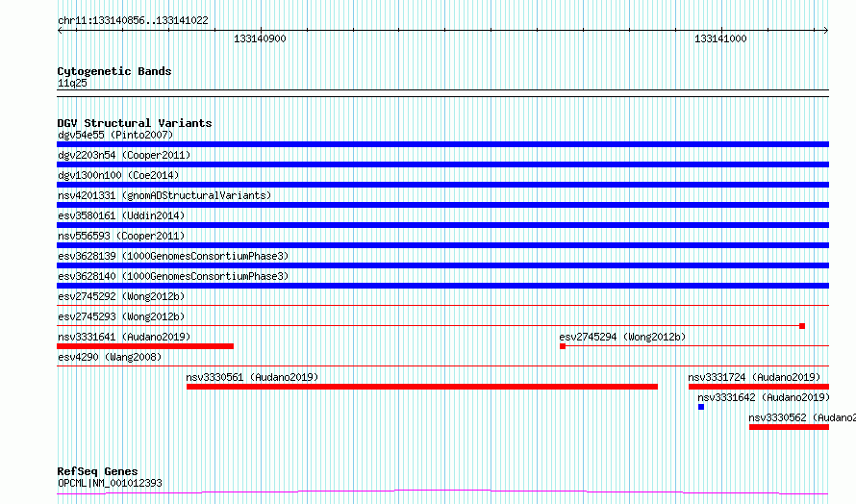
Task: Click the red bar of nsv3331724
Action: tap(759, 387)
